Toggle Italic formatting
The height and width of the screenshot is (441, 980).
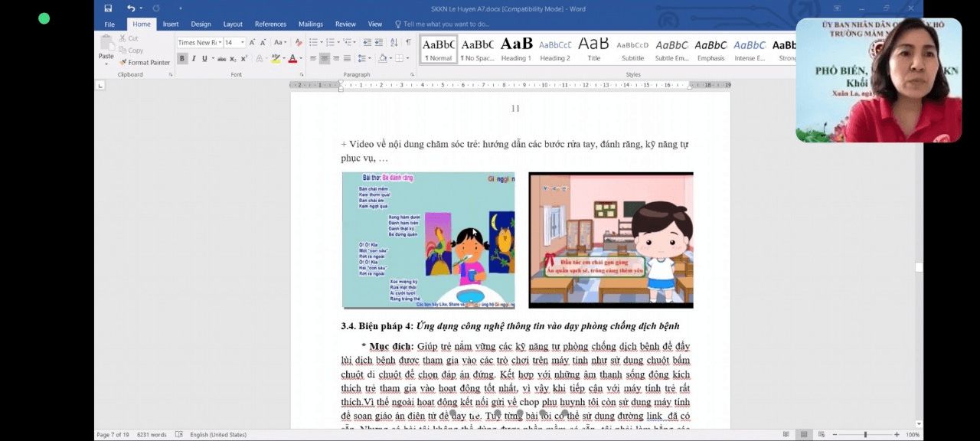[x=193, y=59]
